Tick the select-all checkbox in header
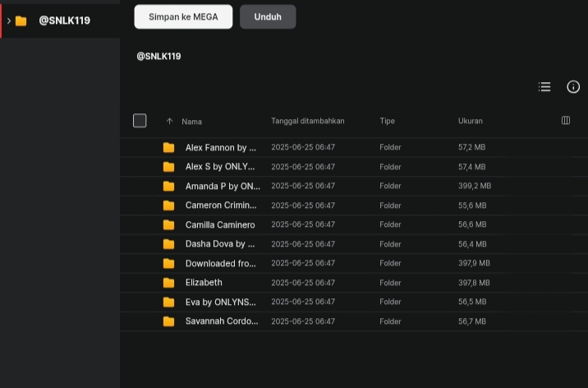The image size is (588, 388). click(140, 121)
